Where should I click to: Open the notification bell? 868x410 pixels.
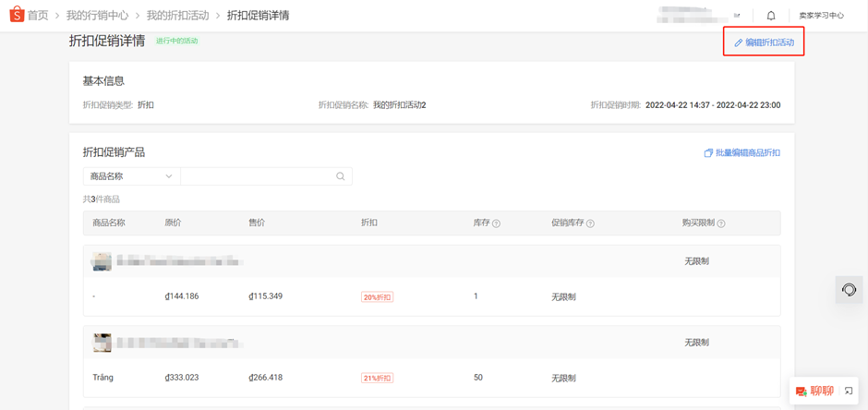click(x=771, y=16)
